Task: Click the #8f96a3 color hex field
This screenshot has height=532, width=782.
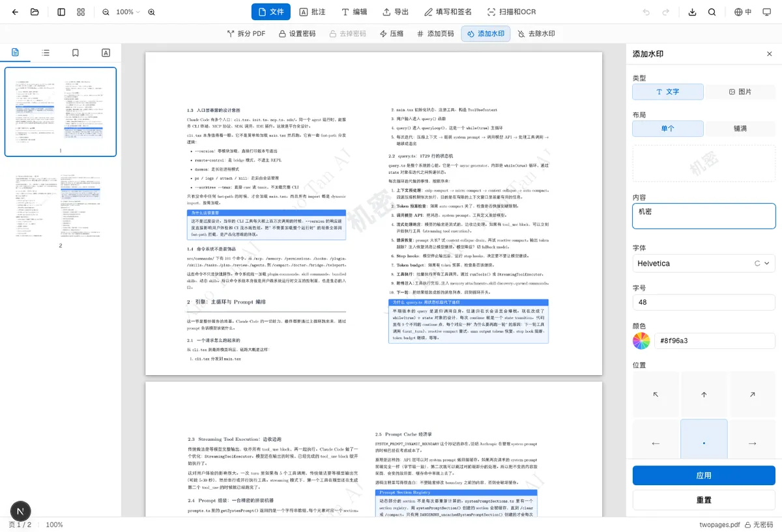Action: coord(714,341)
